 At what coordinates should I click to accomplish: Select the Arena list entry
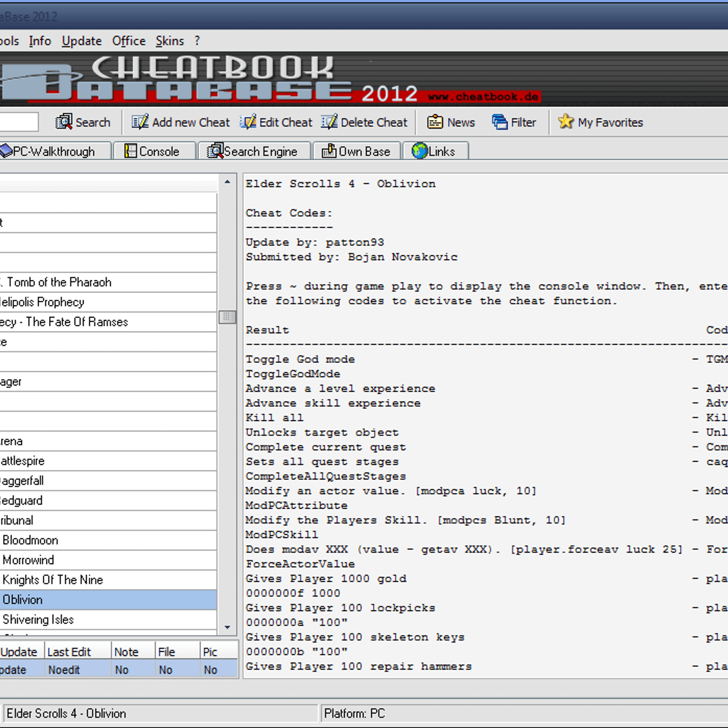pos(108,441)
